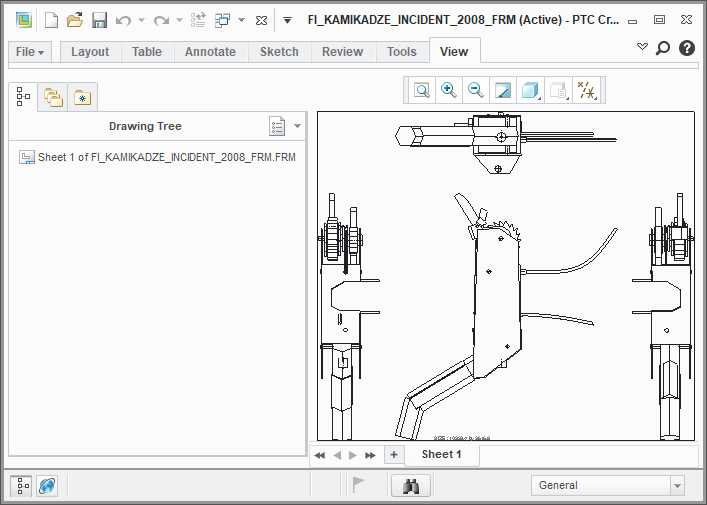Click the Zoom Out icon

tap(476, 90)
